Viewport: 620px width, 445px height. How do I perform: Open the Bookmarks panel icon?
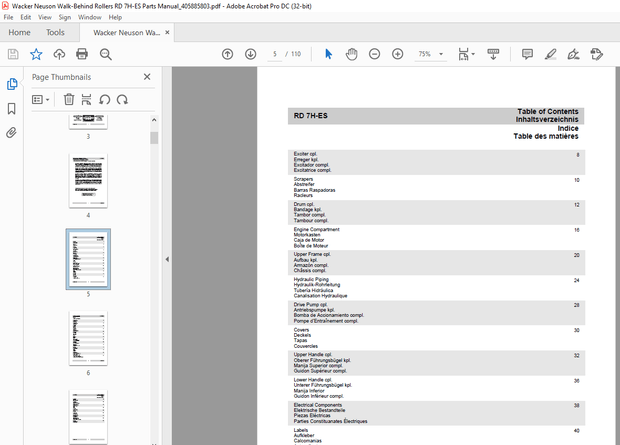coord(12,109)
